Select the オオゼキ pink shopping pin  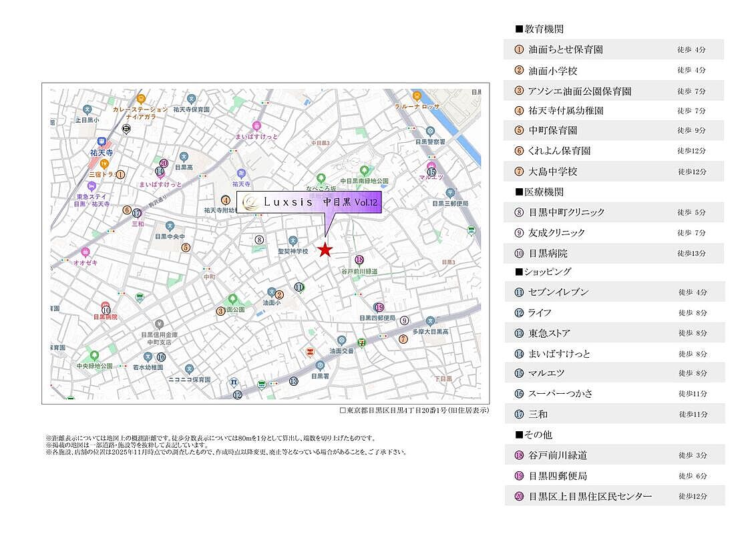click(85, 252)
